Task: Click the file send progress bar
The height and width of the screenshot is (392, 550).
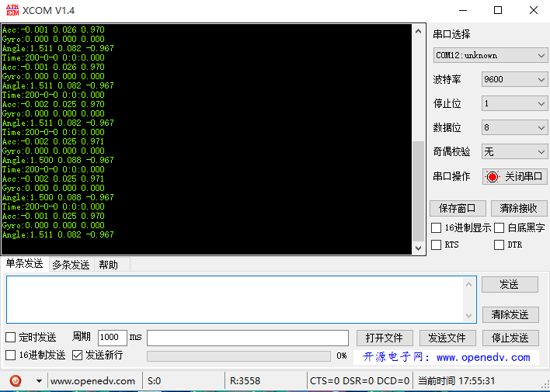Action: [x=238, y=356]
